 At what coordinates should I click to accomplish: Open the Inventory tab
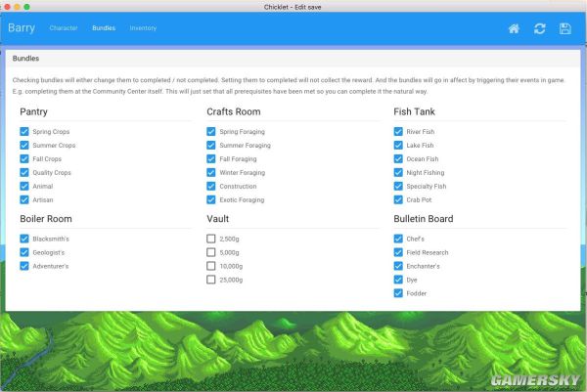pos(143,28)
